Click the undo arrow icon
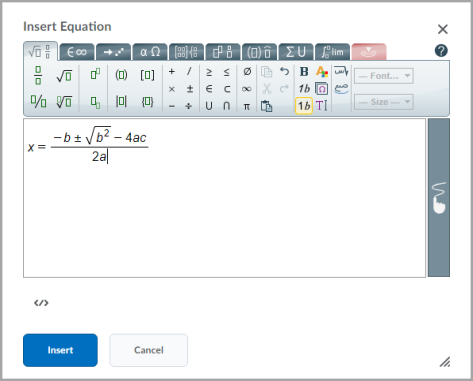 pyautogui.click(x=284, y=71)
